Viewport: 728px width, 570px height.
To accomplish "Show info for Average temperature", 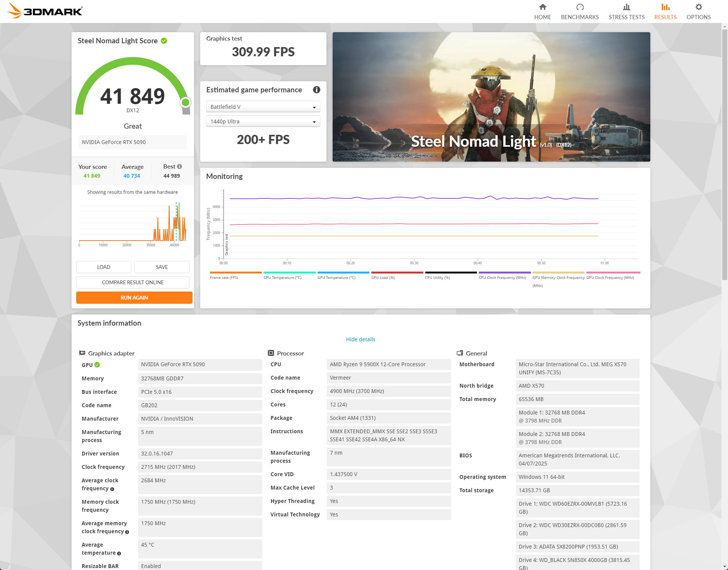I will [x=119, y=554].
